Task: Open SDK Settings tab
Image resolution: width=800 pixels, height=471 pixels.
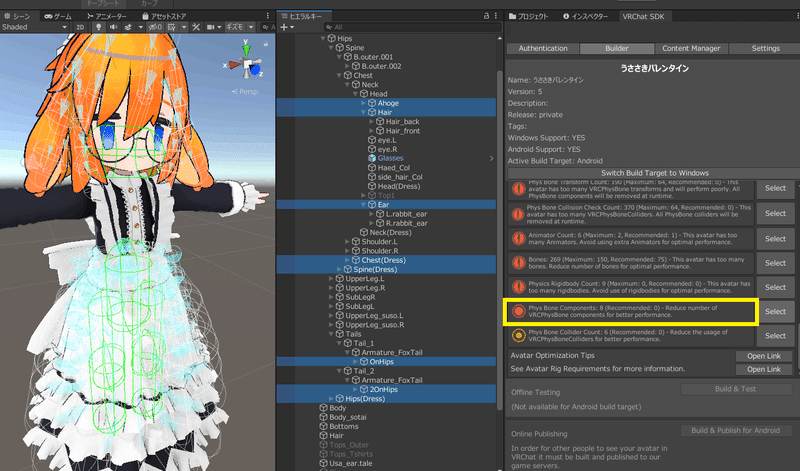Action: 765,48
